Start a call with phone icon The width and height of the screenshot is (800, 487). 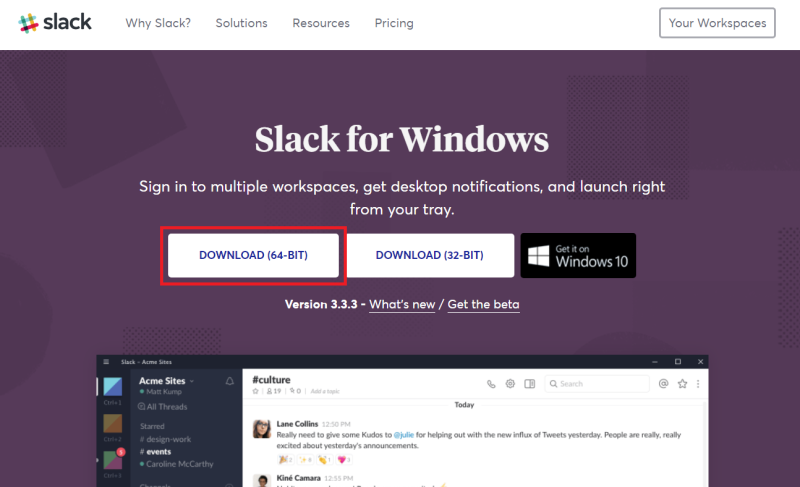[491, 384]
